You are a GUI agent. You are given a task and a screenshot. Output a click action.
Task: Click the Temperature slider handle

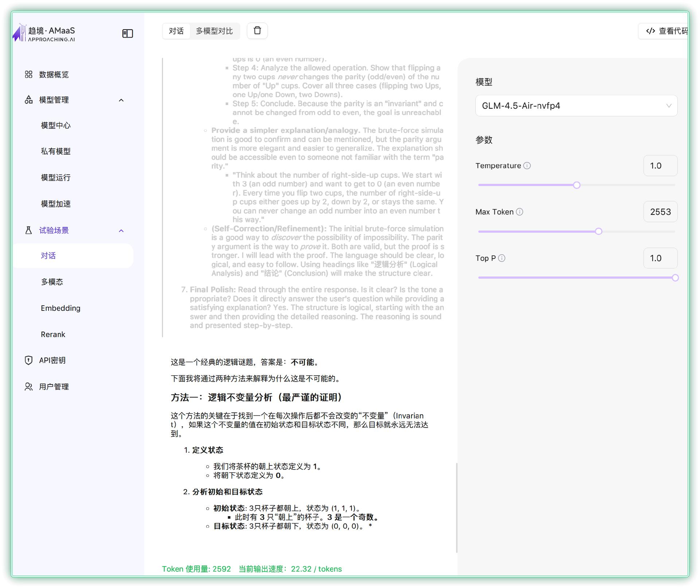coord(576,185)
